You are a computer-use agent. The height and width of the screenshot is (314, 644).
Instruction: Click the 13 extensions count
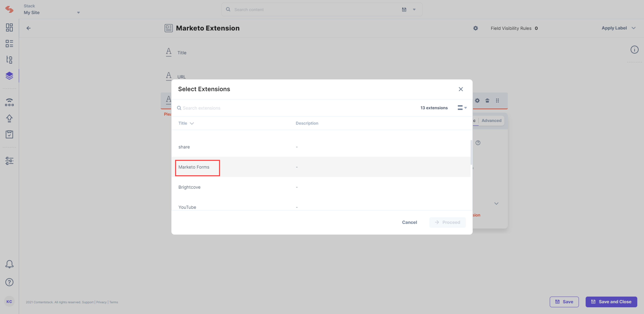tap(434, 108)
